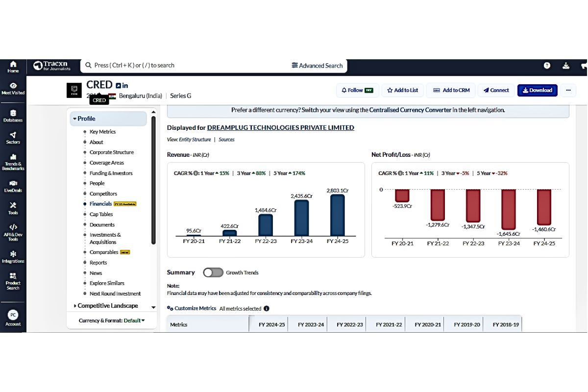Go to Next Round Investment section
The width and height of the screenshot is (588, 392).
[x=115, y=294]
